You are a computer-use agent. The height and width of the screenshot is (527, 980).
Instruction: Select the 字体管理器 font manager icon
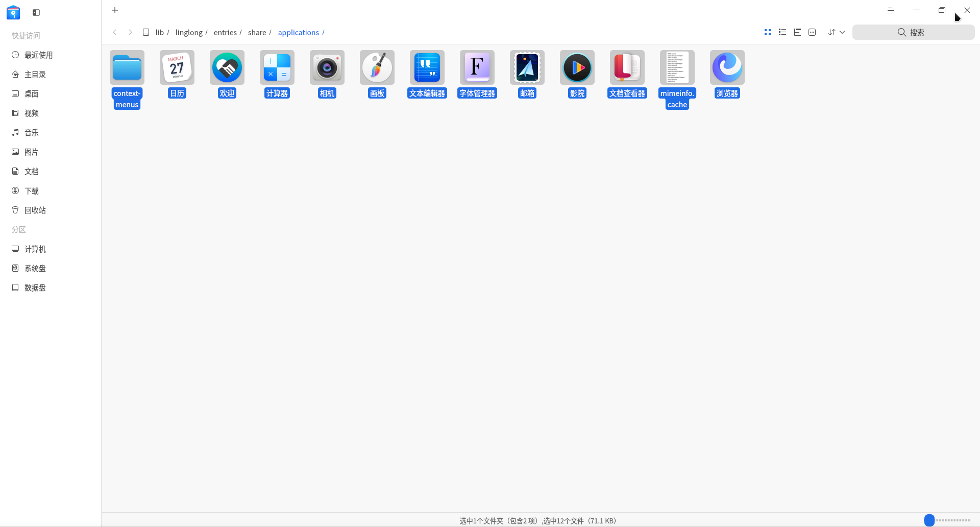point(477,67)
